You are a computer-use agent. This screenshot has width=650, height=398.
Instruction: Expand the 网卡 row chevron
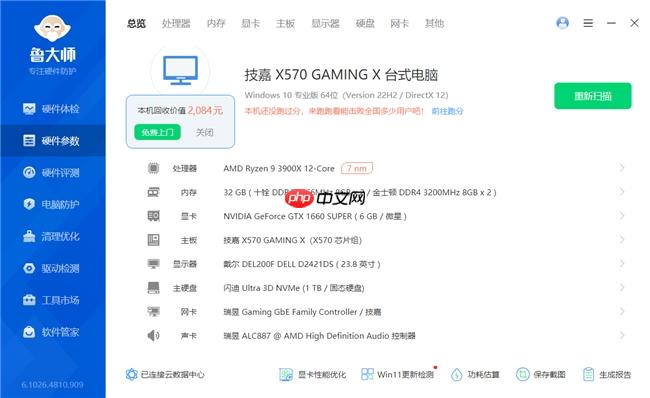click(x=621, y=311)
